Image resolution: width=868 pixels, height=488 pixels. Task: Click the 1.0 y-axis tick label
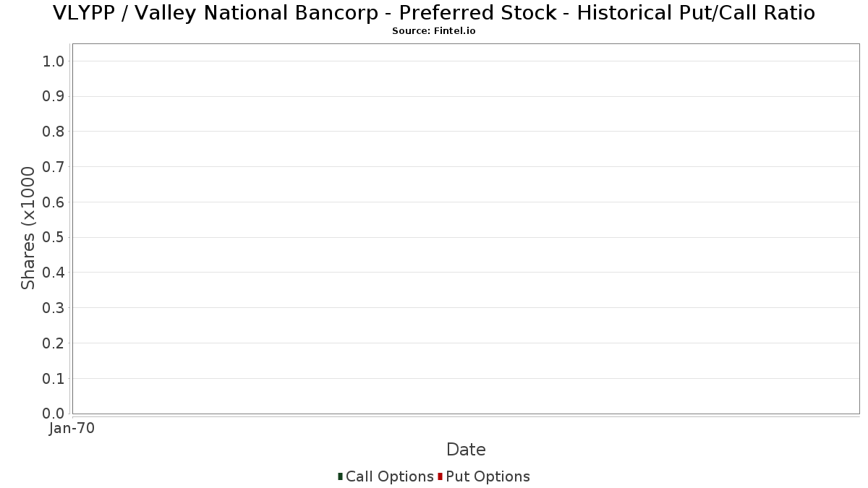pos(54,61)
